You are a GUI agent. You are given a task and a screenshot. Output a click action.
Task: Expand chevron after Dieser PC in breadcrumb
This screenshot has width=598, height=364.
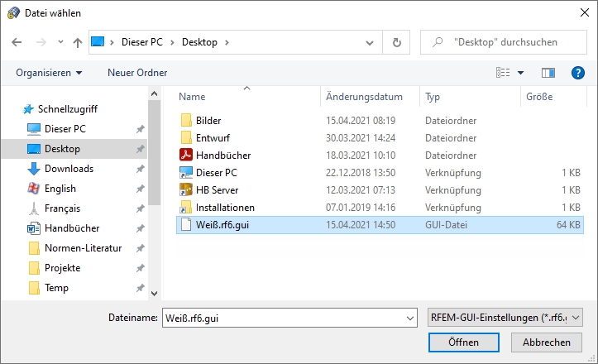tap(172, 42)
